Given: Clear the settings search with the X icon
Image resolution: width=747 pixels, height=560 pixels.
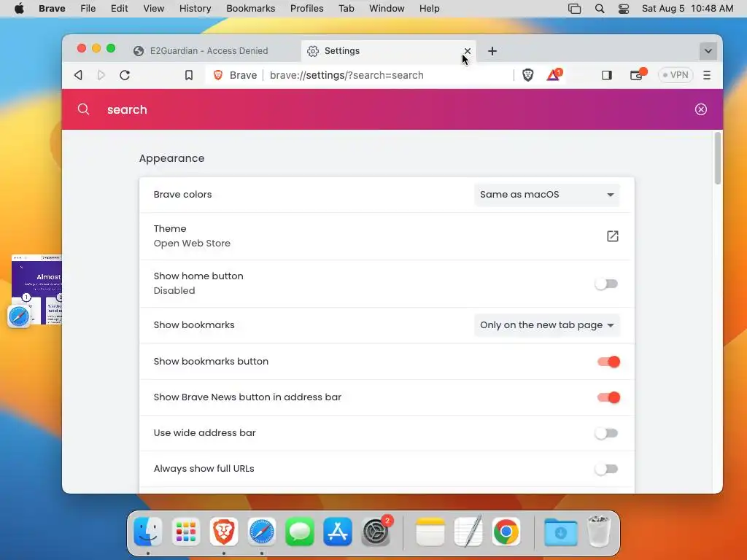Looking at the screenshot, I should click(701, 109).
